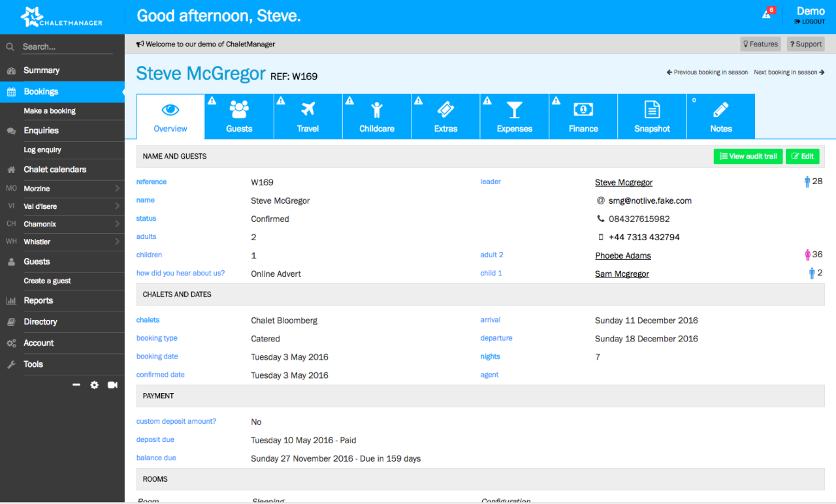
Task: Go to Next booking in season
Action: click(788, 72)
